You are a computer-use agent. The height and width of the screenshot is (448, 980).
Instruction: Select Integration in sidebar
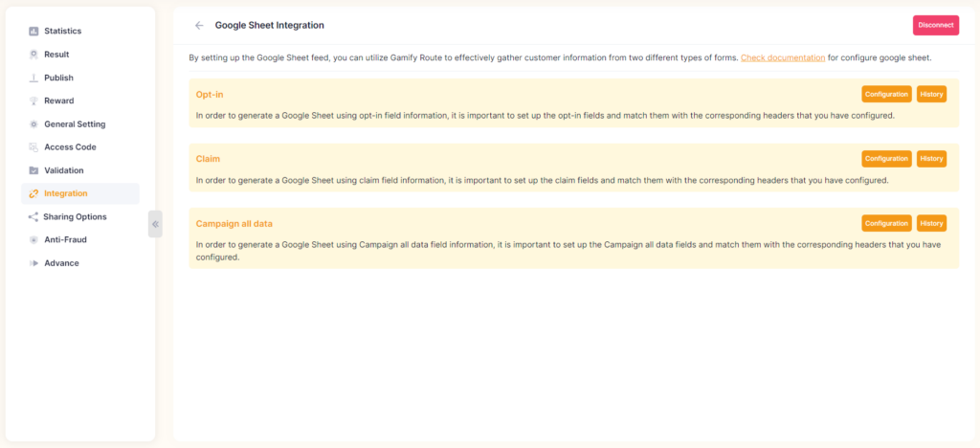tap(80, 193)
